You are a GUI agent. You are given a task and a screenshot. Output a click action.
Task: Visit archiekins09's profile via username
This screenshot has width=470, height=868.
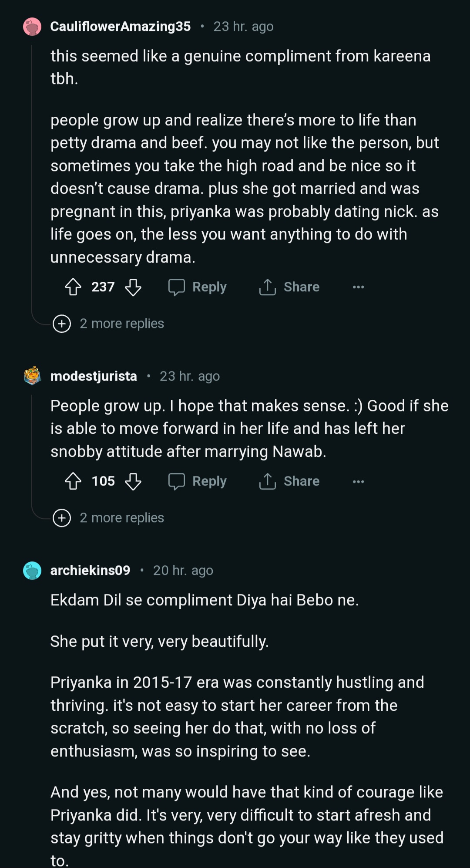90,571
